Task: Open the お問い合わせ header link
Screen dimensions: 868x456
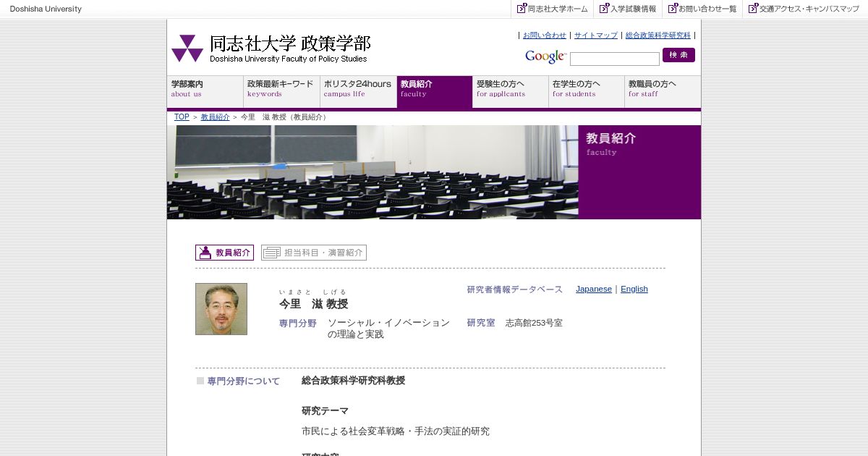Action: [545, 35]
